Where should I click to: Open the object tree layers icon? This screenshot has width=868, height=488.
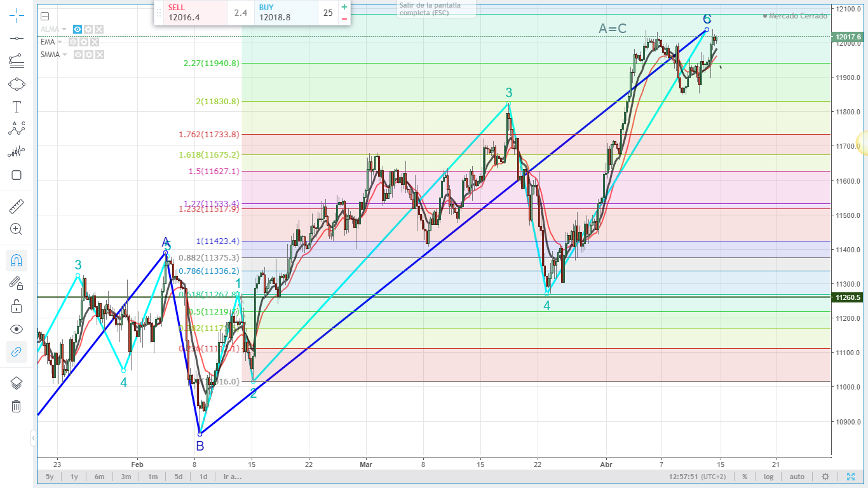pos(17,383)
